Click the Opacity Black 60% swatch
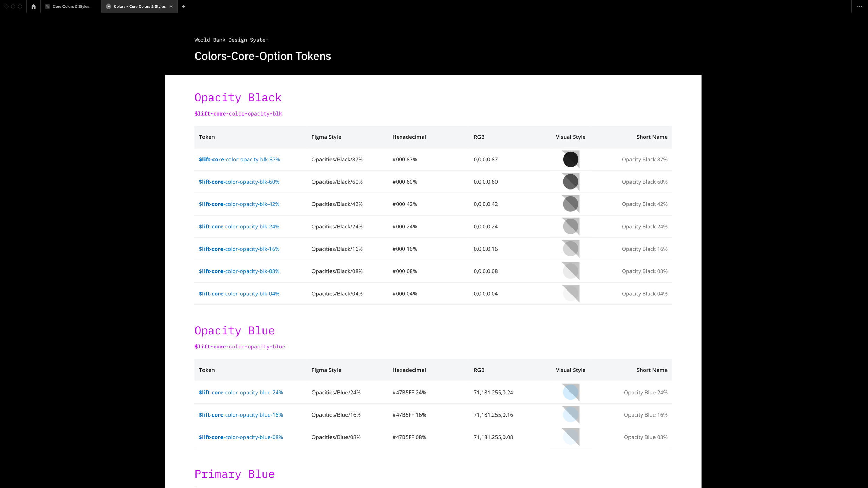 coord(570,182)
